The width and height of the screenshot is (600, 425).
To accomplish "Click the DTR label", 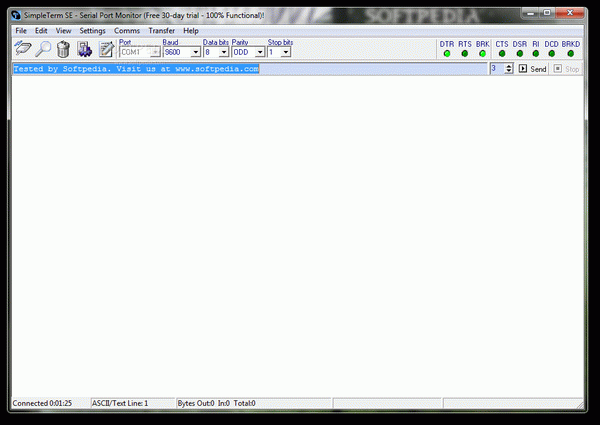I will tap(447, 44).
